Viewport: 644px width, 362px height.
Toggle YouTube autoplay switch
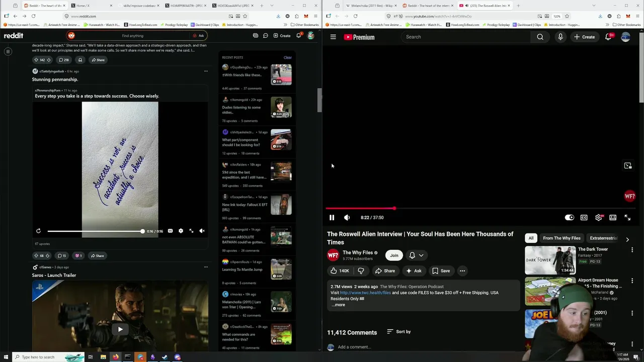pos(569,218)
